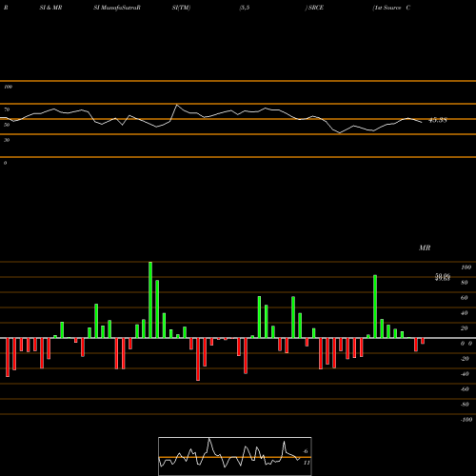Viewport: 476px width, 476px height.
Task: Click the 'SI(TM)' header text
Action: [x=181, y=8]
